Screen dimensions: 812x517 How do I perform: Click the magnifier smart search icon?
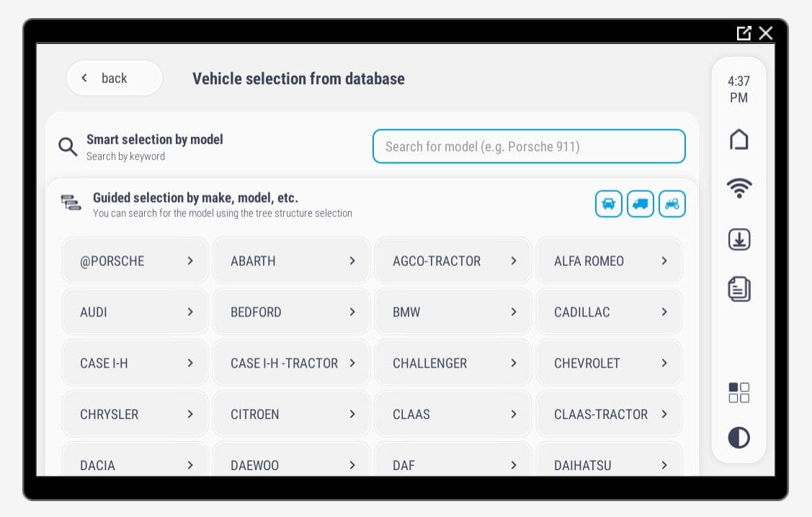click(x=68, y=147)
